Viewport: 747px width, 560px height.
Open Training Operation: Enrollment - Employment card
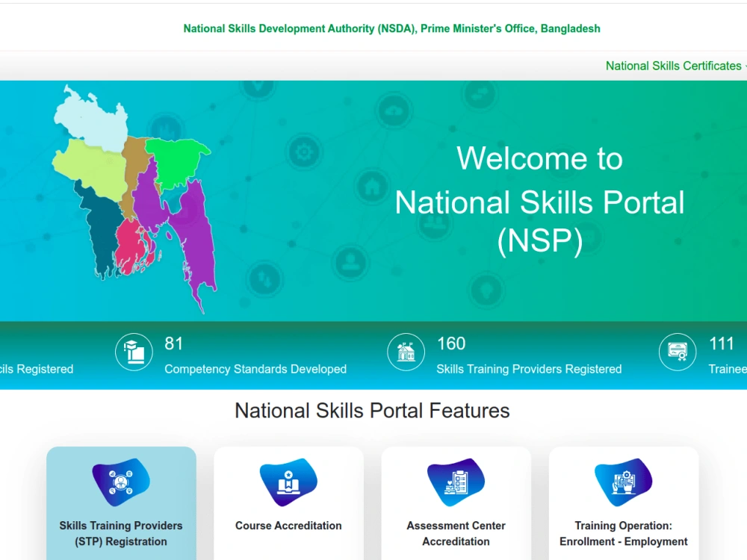(x=624, y=503)
